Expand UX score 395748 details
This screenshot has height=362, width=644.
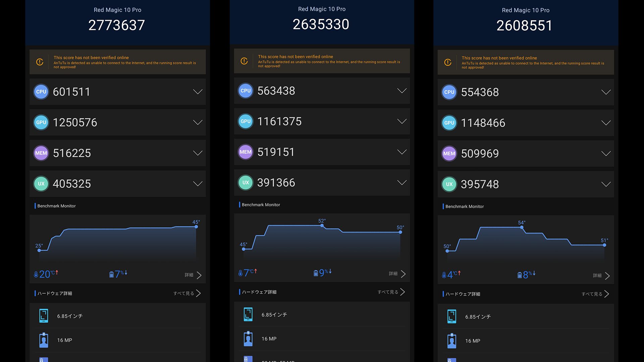[x=606, y=184]
